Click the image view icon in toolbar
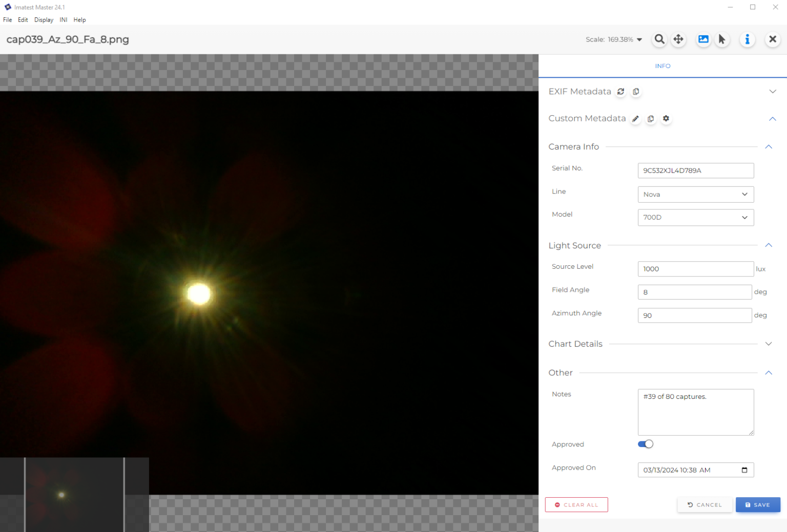The height and width of the screenshot is (532, 787). coord(703,39)
